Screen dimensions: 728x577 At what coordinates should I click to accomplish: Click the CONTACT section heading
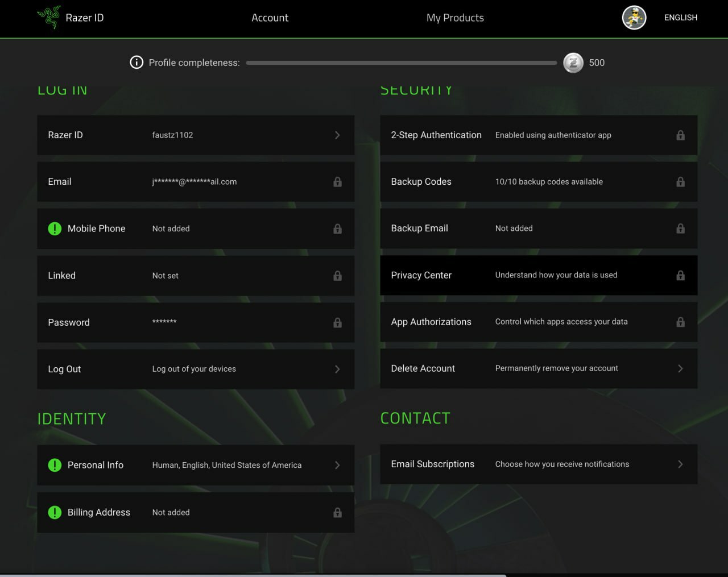(415, 418)
